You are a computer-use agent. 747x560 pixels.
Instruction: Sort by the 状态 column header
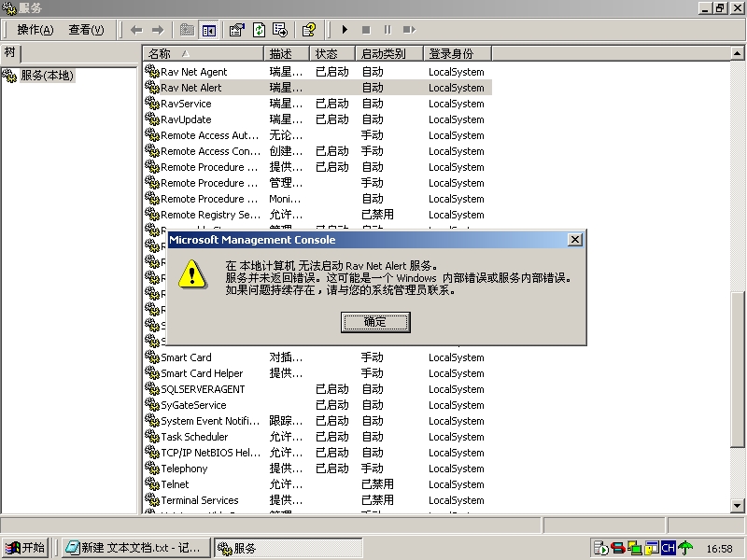(x=332, y=54)
